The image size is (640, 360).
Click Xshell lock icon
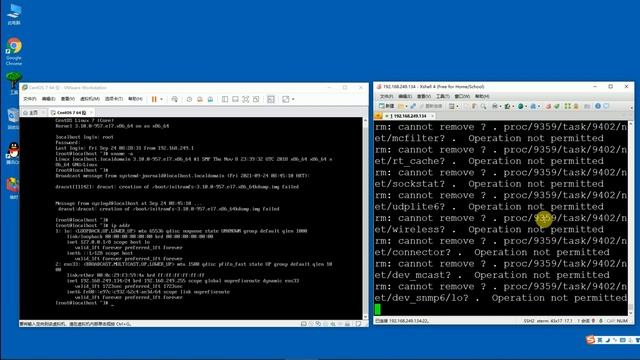(576, 106)
